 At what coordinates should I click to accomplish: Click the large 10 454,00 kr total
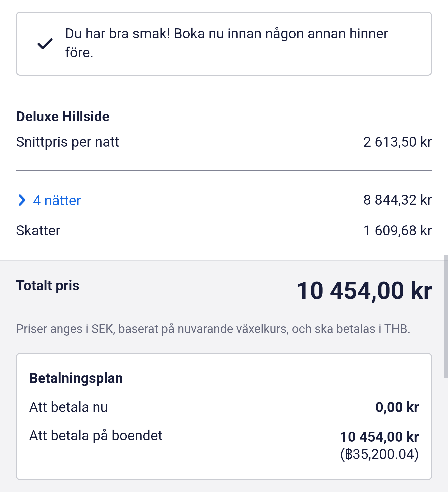tap(364, 291)
